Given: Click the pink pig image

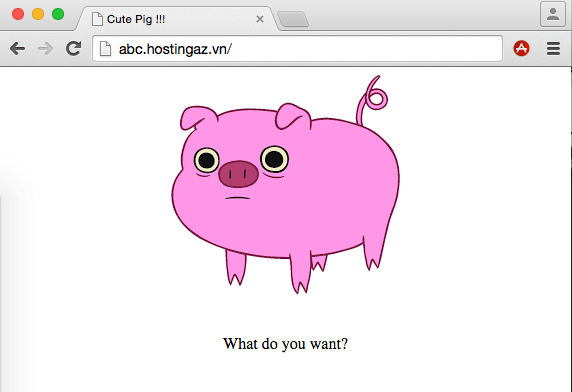Looking at the screenshot, I should tap(286, 185).
